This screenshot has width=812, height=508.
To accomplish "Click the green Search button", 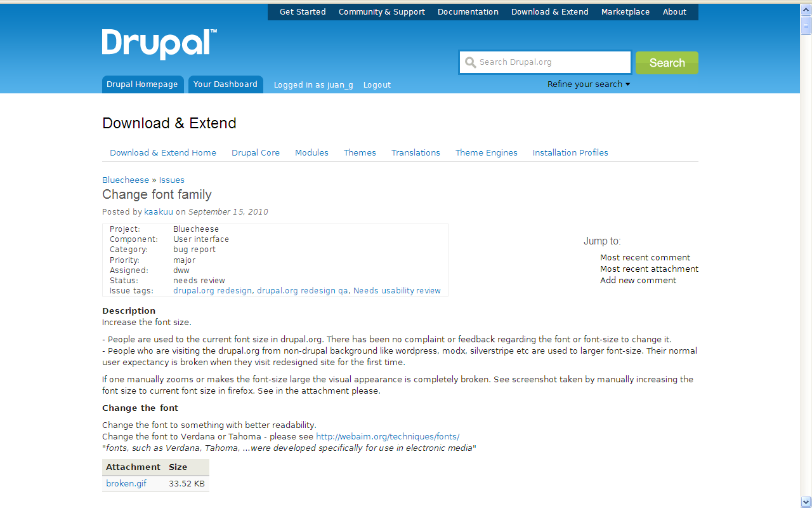I will click(667, 63).
